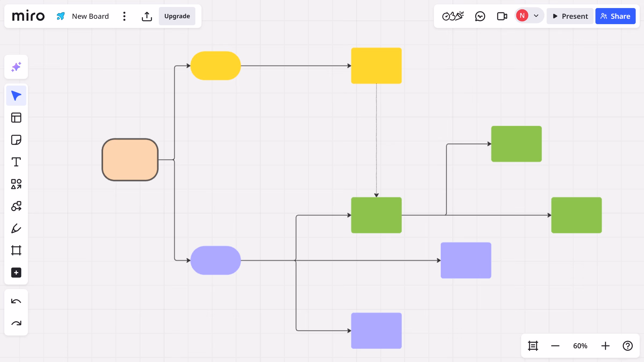The image size is (644, 362).
Task: Start presentation with Present button
Action: tap(570, 16)
